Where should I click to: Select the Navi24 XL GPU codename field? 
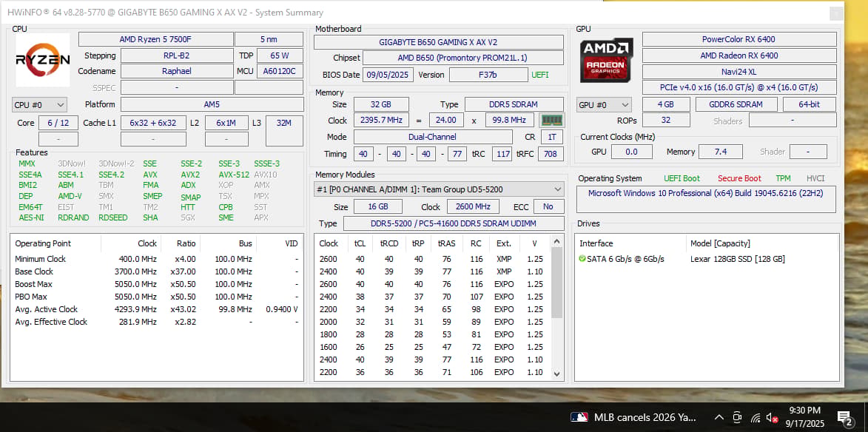(x=739, y=72)
